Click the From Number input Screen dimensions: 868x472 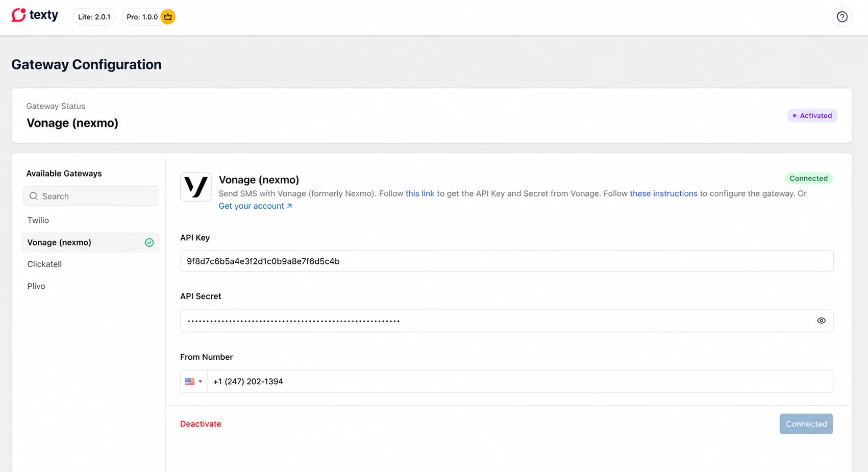(x=520, y=381)
